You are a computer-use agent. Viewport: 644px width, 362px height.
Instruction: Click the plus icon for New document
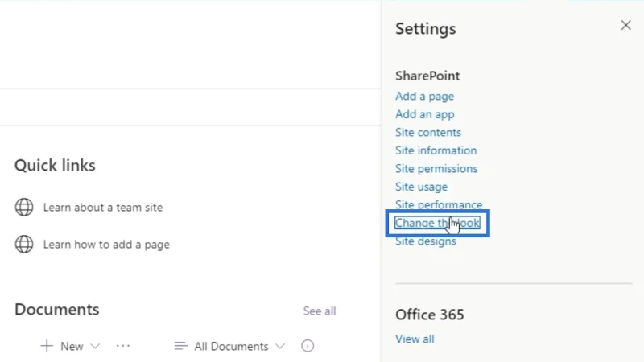tap(47, 346)
